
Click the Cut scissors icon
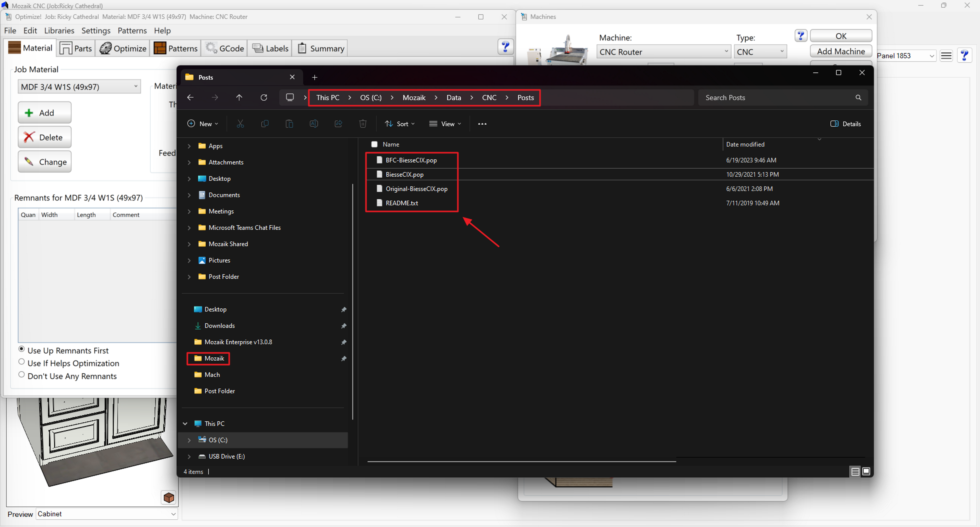coord(240,124)
